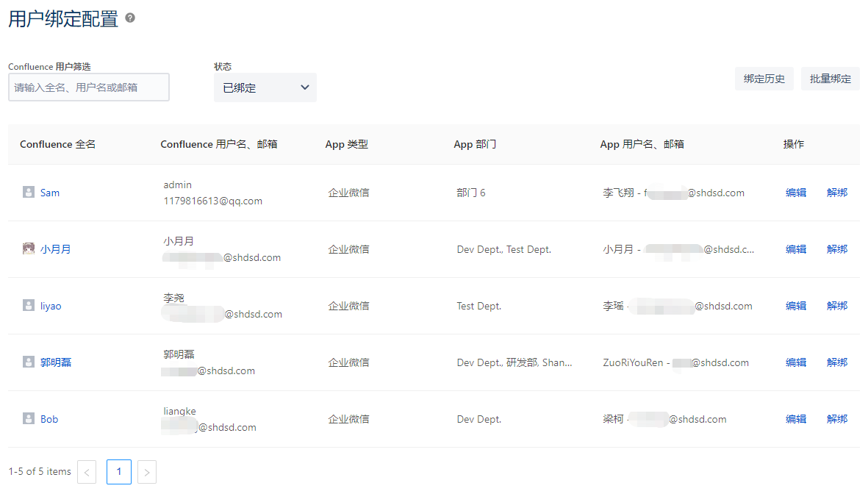The height and width of the screenshot is (494, 868).
Task: Open the 状态 dropdown showing 已绑定
Action: click(265, 87)
